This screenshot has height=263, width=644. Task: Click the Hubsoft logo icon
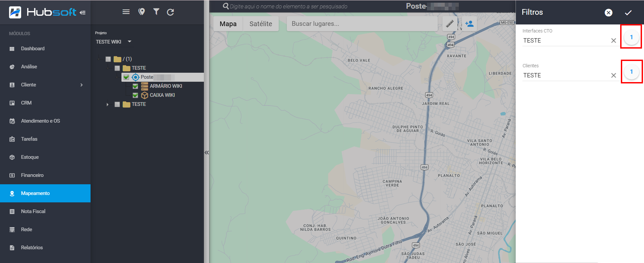point(15,12)
